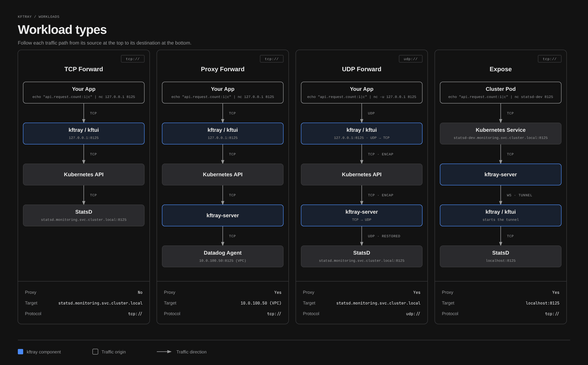Click the Kubernetes API node in UDP Forward
The height and width of the screenshot is (365, 588).
pos(361,174)
